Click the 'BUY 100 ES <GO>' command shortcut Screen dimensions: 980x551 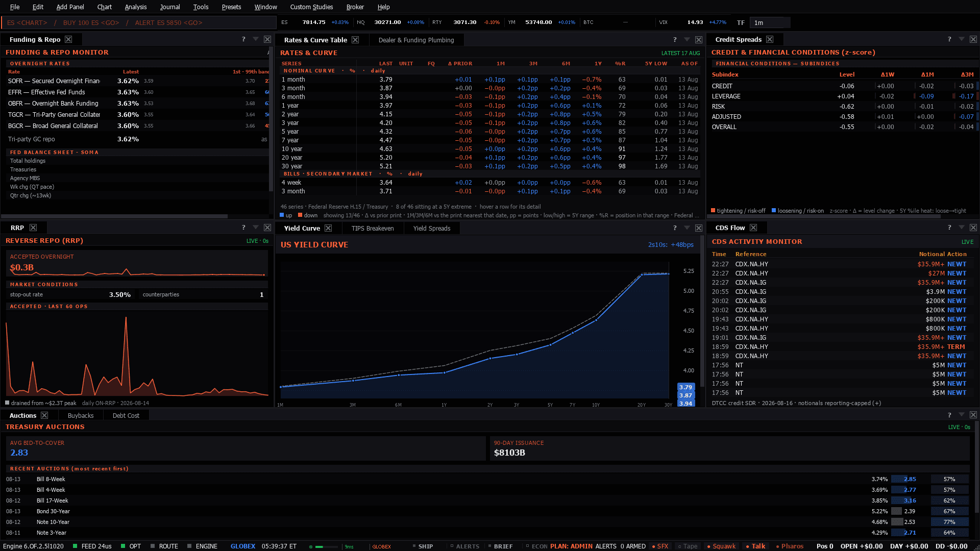point(91,22)
